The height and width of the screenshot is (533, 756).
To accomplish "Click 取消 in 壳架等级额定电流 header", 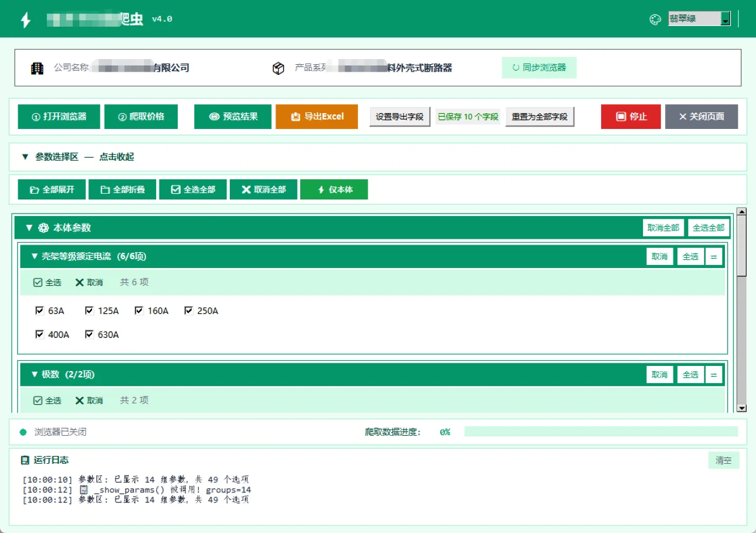I will 660,257.
